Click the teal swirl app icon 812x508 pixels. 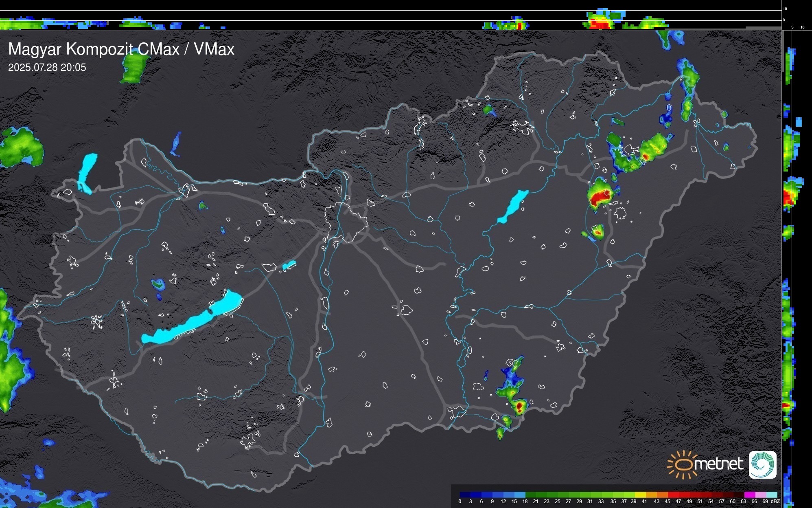click(x=762, y=464)
